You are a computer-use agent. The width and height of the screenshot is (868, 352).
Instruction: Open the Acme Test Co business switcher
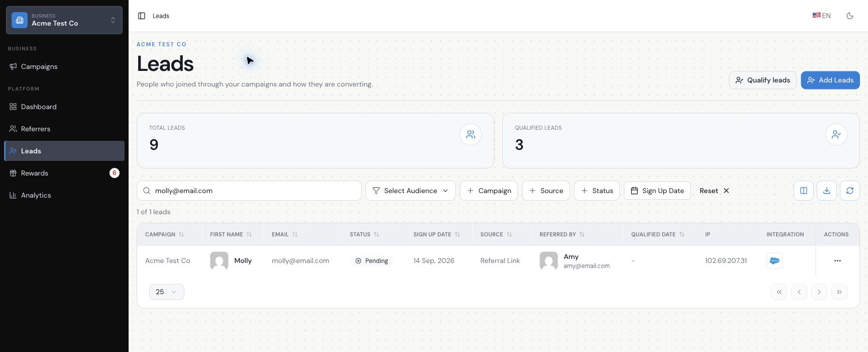[x=64, y=20]
